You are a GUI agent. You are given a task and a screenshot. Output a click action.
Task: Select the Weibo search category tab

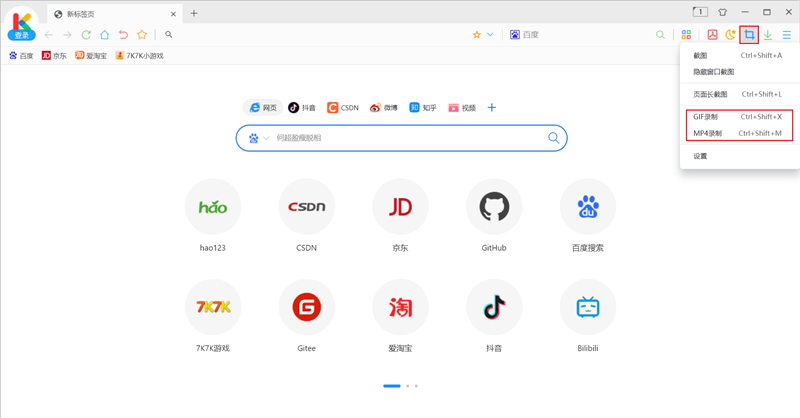(x=384, y=108)
